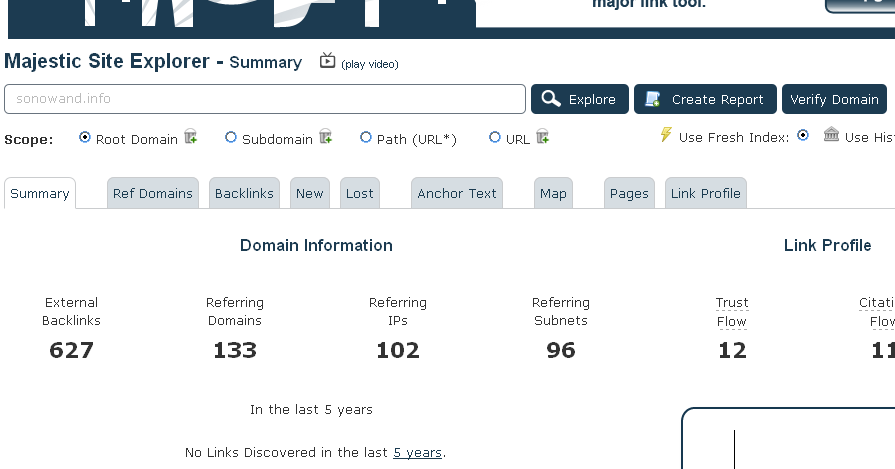
Task: Click the Referring IPs value 102
Action: [x=398, y=350]
